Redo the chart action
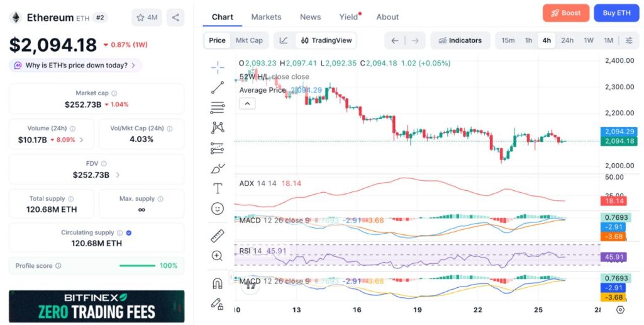 (x=415, y=40)
